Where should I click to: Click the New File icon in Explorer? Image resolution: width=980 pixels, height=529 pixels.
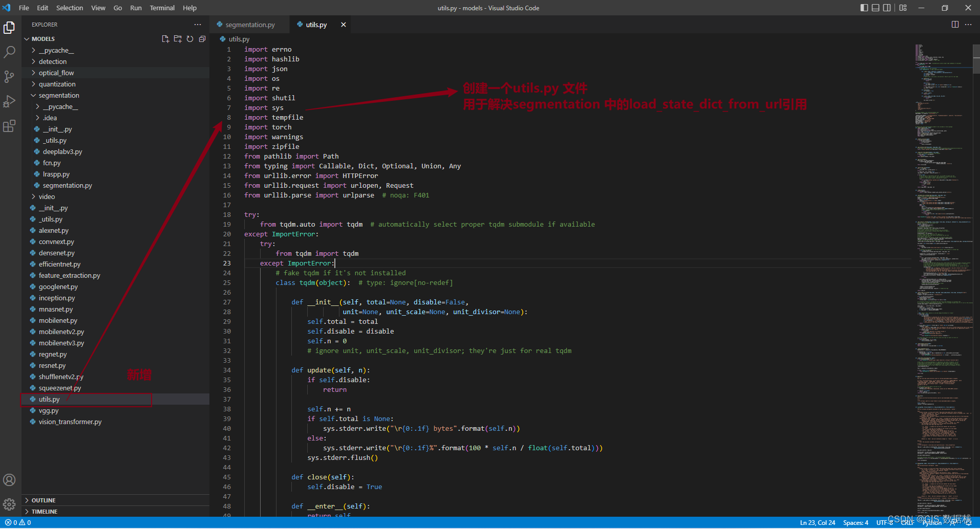[x=165, y=38]
